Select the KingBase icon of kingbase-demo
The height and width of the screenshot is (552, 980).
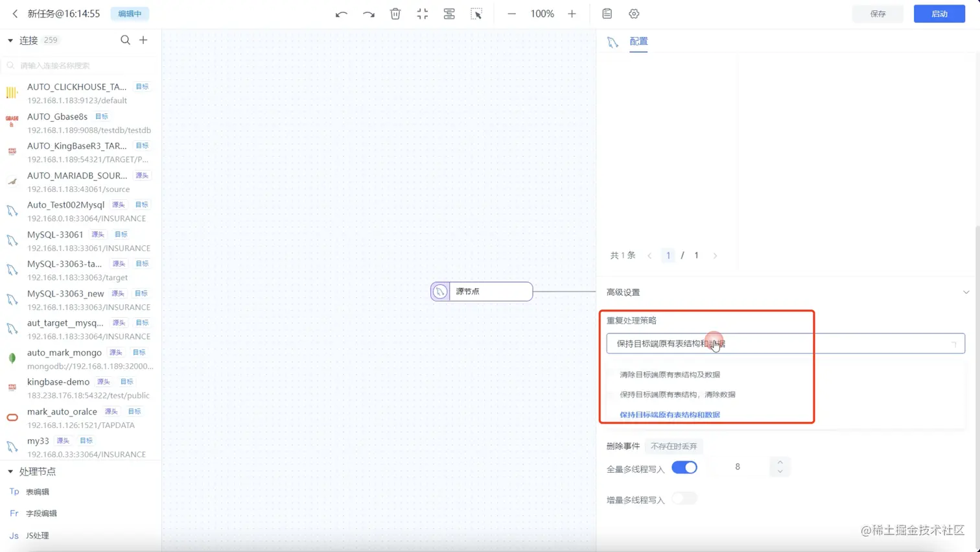coord(12,388)
